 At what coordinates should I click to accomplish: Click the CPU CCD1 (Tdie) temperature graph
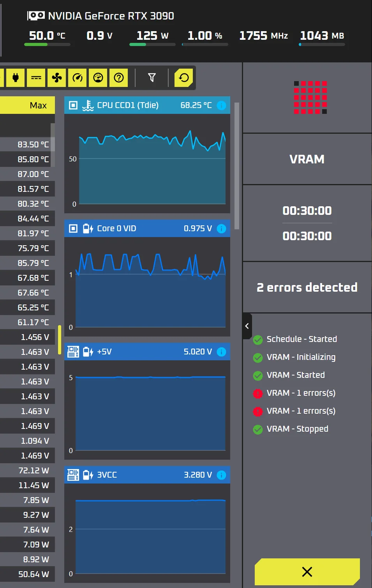click(147, 163)
